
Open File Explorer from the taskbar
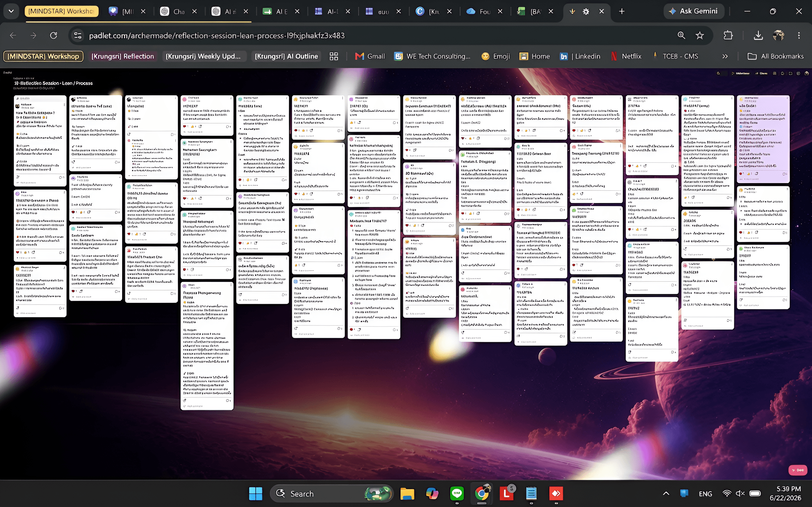[407, 493]
